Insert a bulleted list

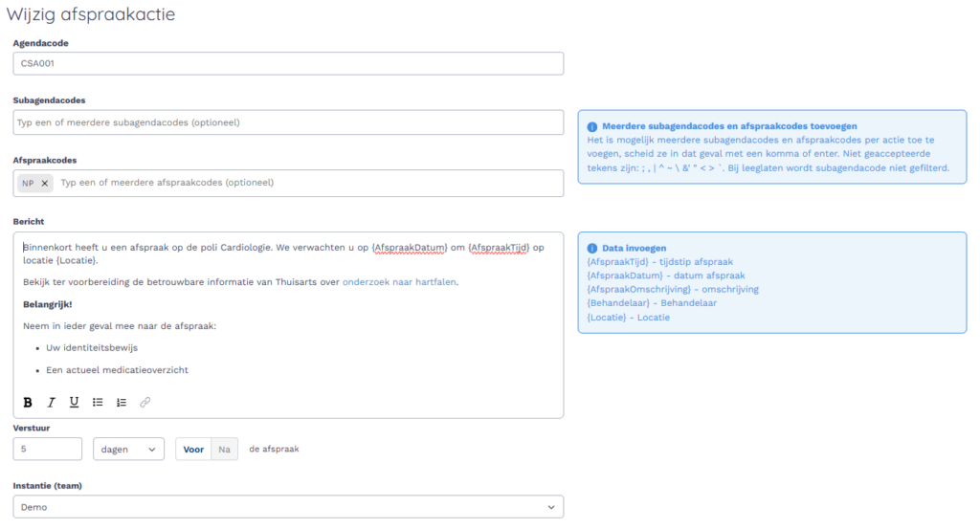tap(98, 402)
